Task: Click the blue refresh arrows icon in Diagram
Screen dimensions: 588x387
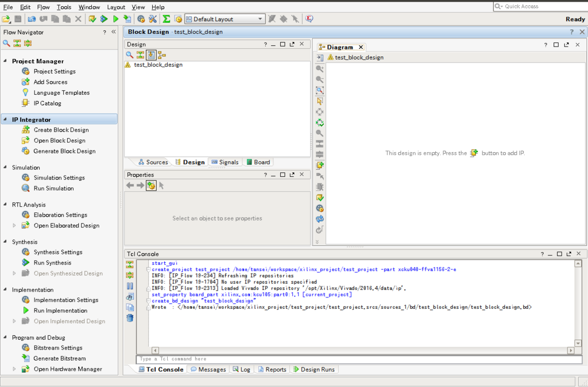Action: 319,219
